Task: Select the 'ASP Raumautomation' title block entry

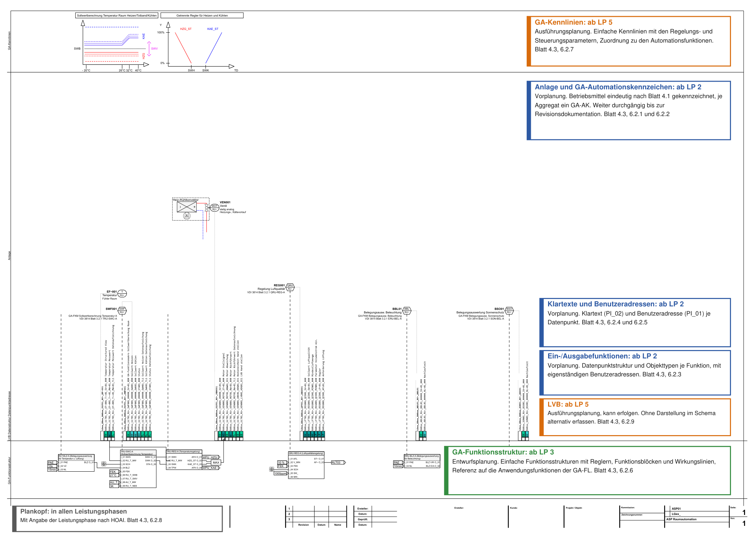Action: click(x=681, y=519)
